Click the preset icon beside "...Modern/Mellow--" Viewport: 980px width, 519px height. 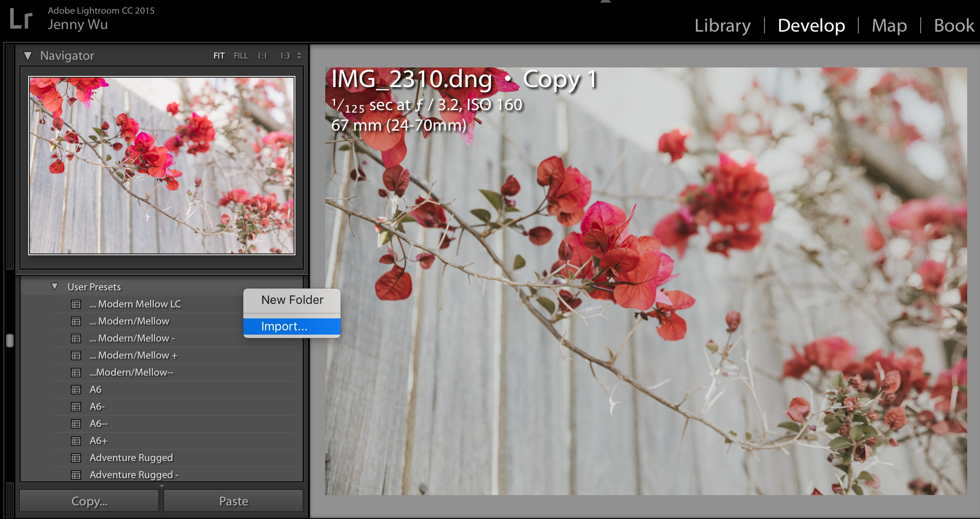tap(76, 372)
